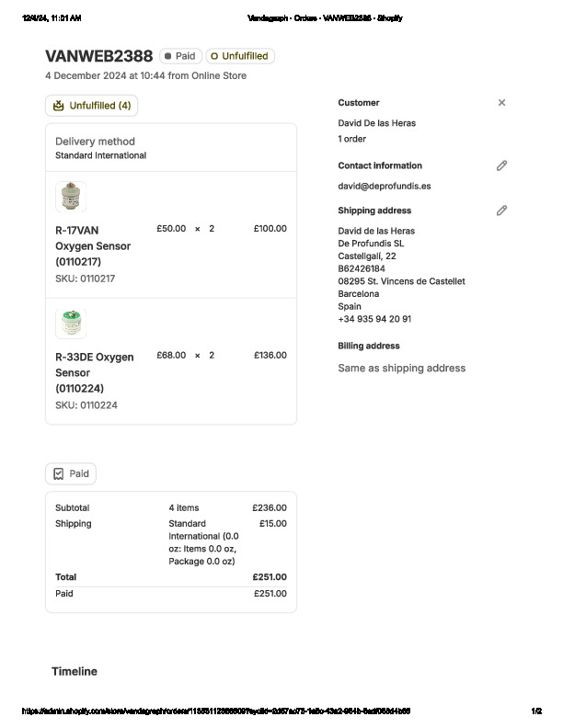The height and width of the screenshot is (728, 563).
Task: Open the R-17VAN Oxygen Sensor thumbnail
Action: click(71, 197)
